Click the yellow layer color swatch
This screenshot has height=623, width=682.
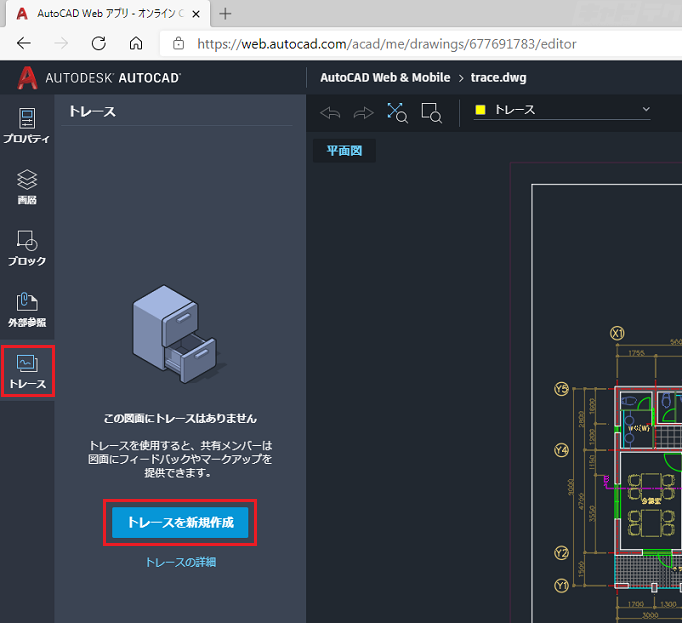[481, 110]
